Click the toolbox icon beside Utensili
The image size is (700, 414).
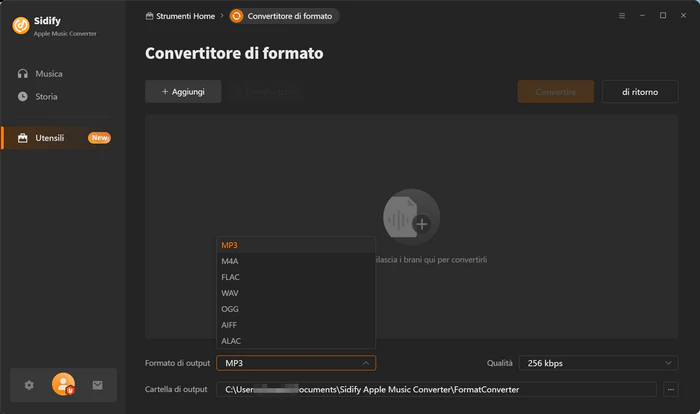click(23, 138)
